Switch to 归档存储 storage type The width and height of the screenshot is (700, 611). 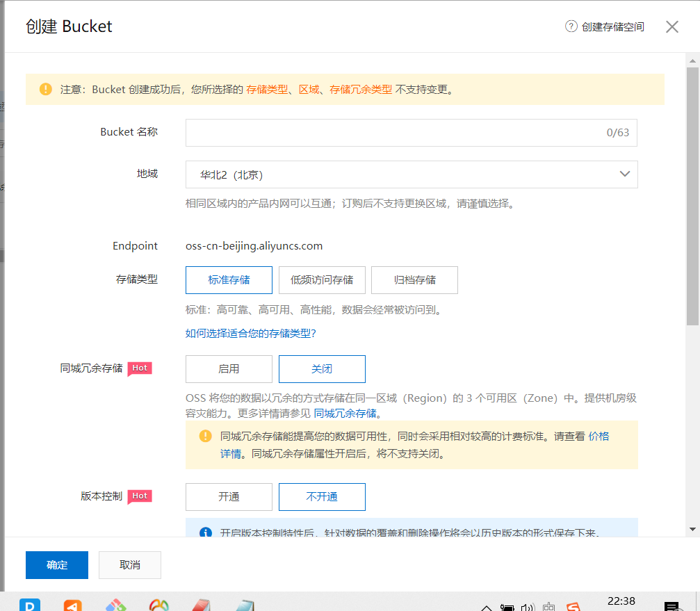tap(414, 279)
